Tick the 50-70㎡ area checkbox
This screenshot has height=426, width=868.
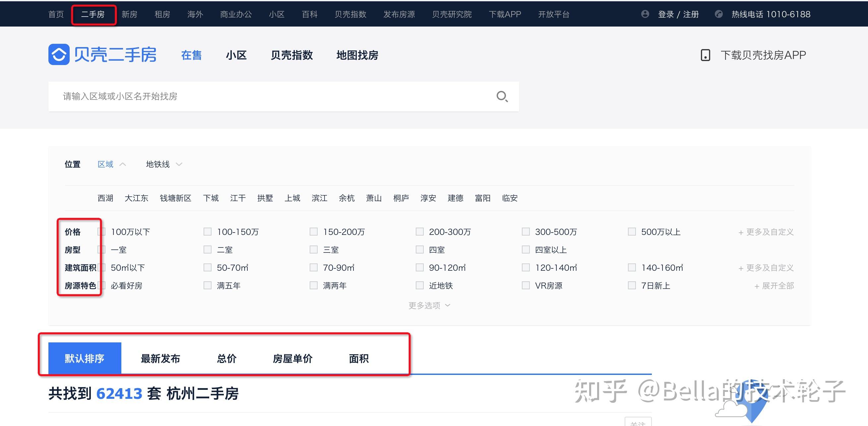pos(208,267)
